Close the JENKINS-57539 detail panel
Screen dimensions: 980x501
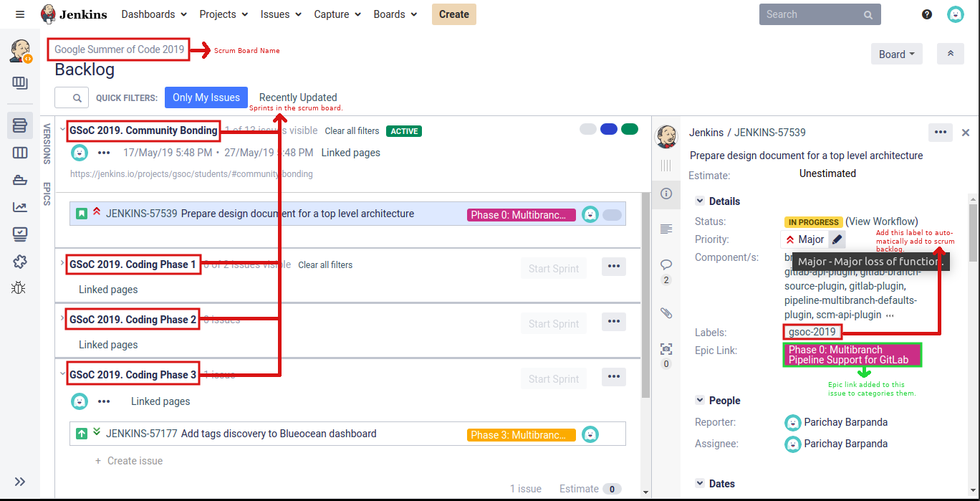point(965,133)
